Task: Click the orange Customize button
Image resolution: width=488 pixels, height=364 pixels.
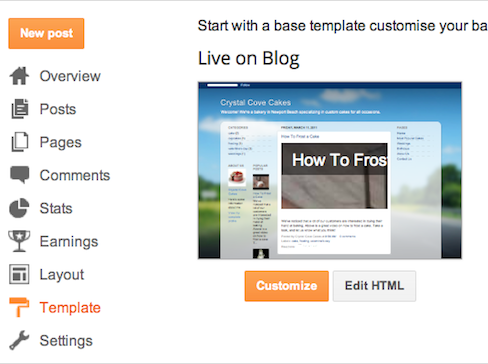Action: click(x=287, y=286)
